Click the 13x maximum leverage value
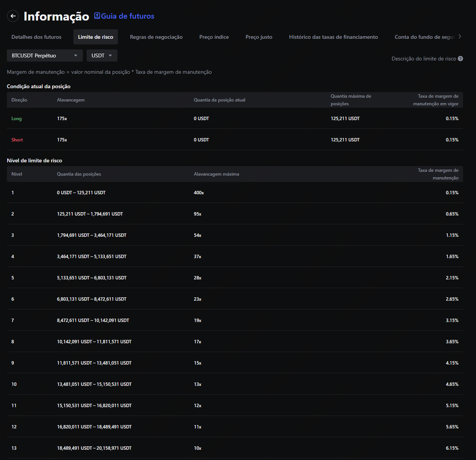The width and height of the screenshot is (476, 460). click(198, 384)
